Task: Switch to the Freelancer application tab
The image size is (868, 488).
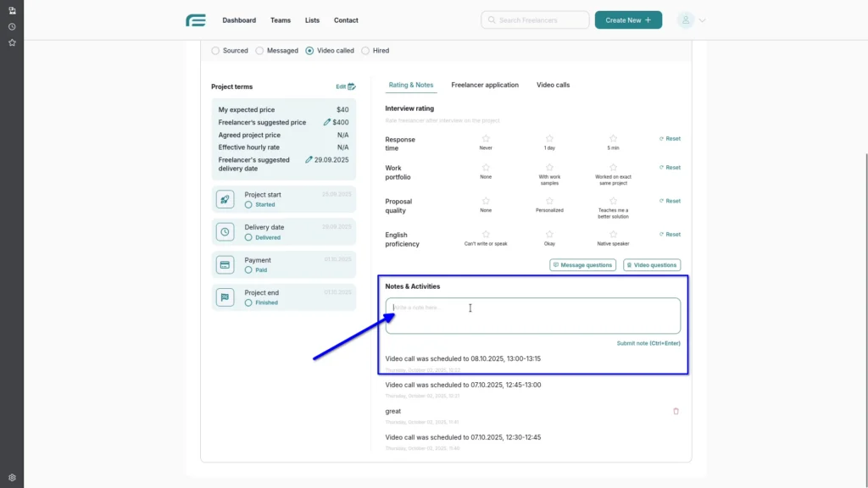Action: [484, 85]
